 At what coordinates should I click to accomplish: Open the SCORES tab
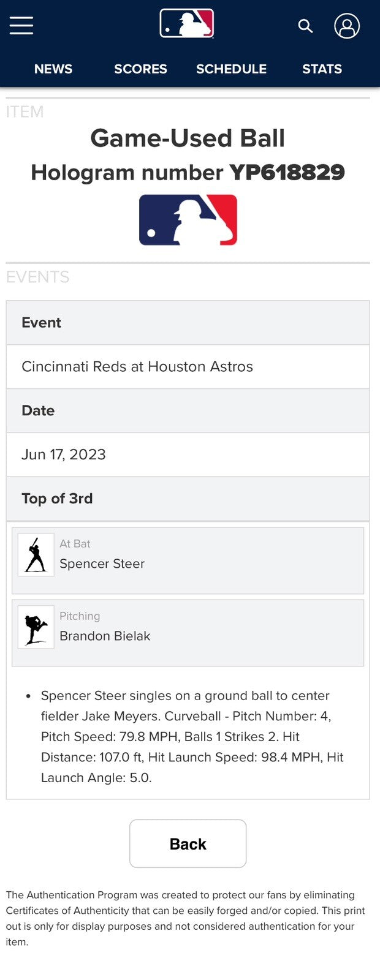pos(140,69)
